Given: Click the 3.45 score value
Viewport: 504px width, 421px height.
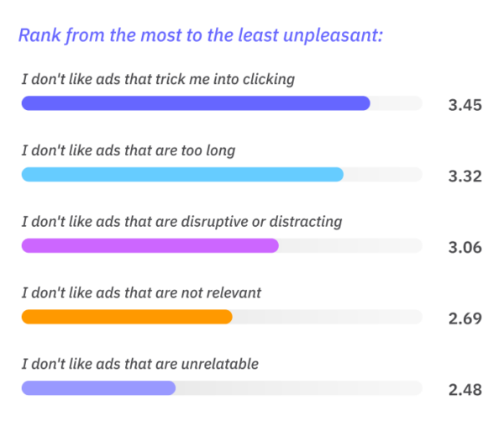Looking at the screenshot, I should click(x=465, y=105).
